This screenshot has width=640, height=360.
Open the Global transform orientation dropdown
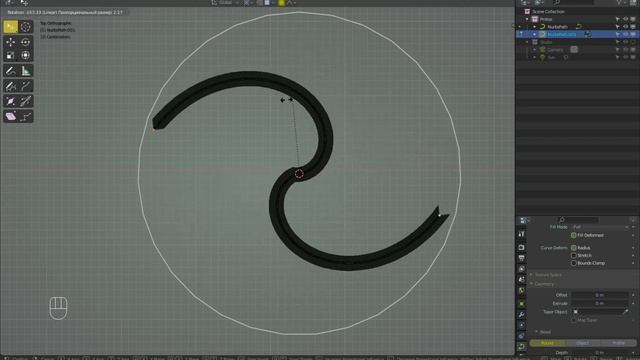click(x=225, y=3)
